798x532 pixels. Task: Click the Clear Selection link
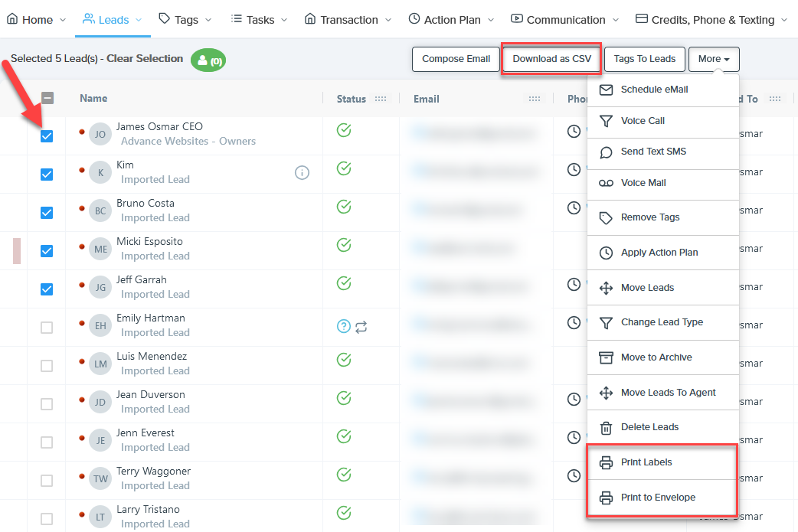[x=145, y=59]
